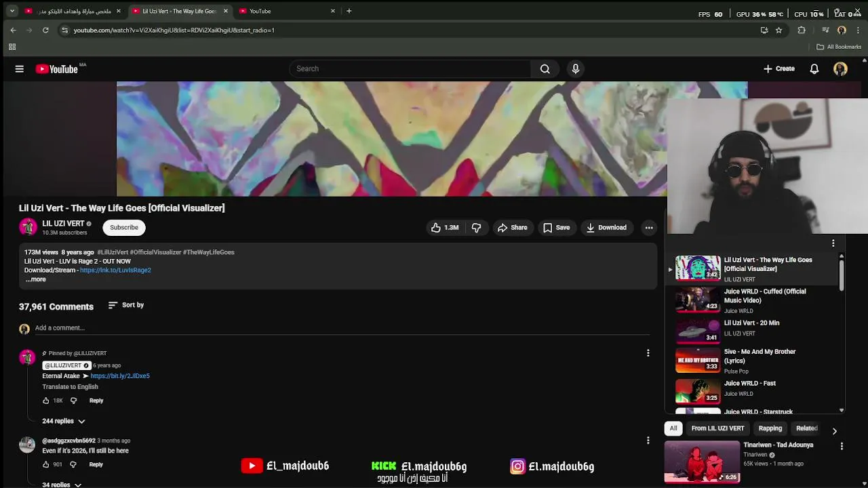Translate pinned comment to English
This screenshot has height=488, width=868.
click(x=70, y=386)
